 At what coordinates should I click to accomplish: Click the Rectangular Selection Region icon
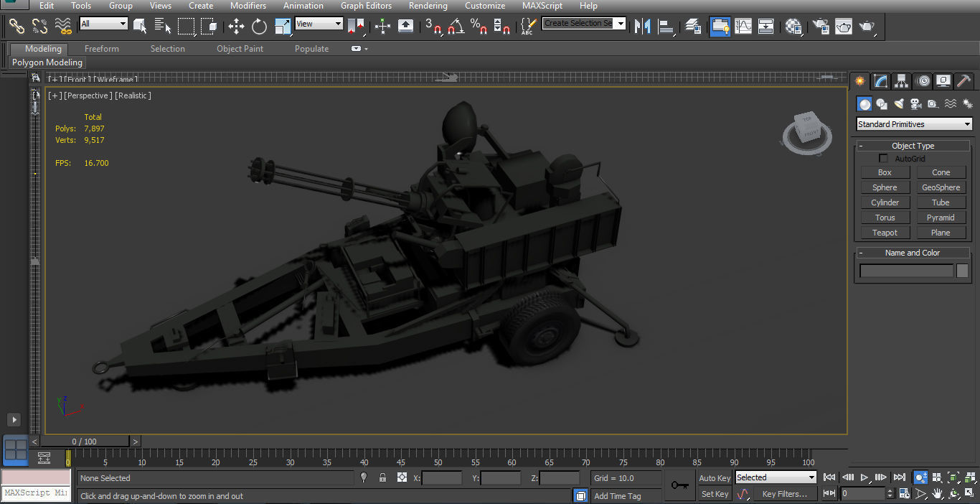coord(186,27)
